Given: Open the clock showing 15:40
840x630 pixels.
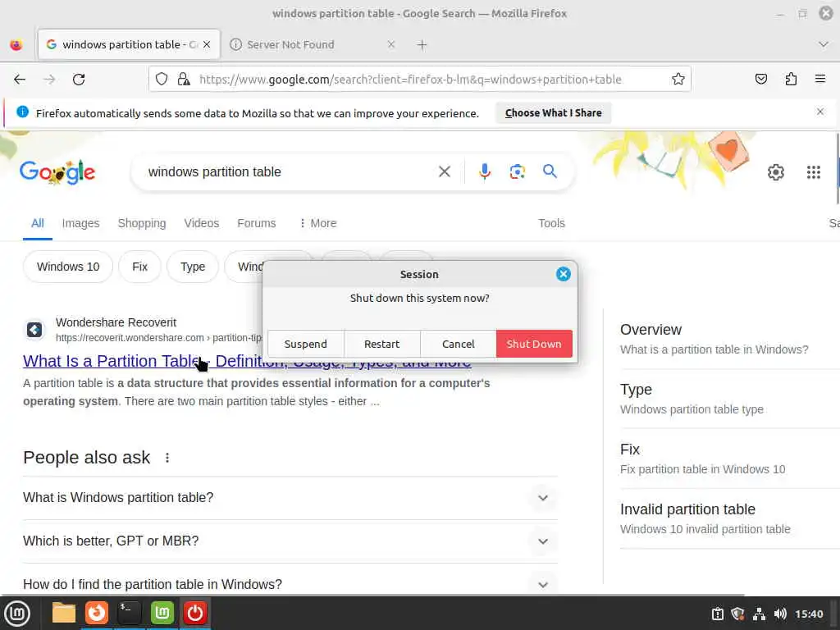Looking at the screenshot, I should [809, 614].
